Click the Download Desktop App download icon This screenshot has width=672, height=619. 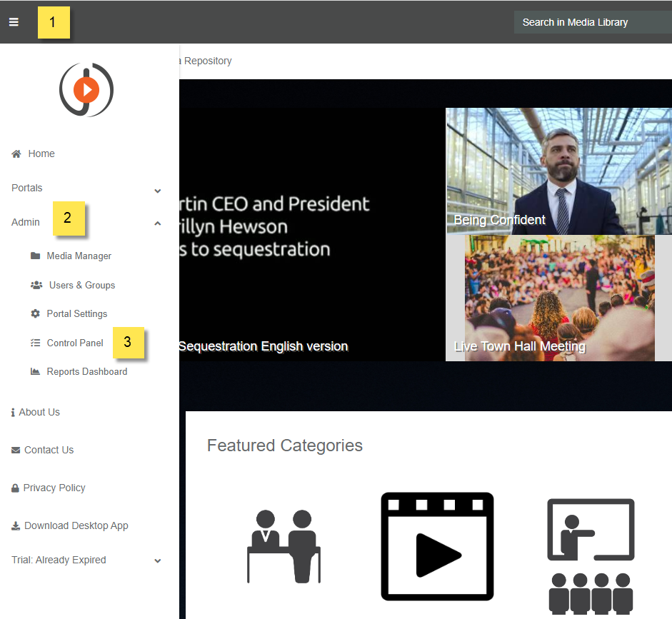pyautogui.click(x=16, y=525)
